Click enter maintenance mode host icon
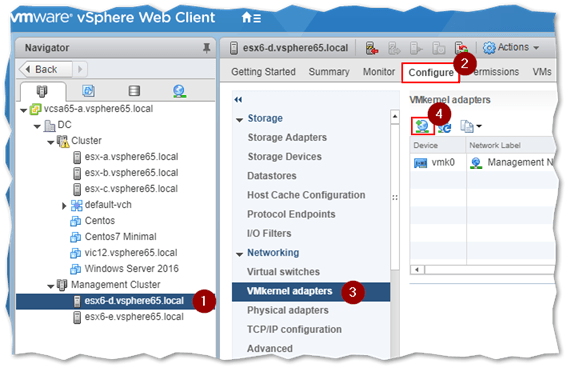Viewport: 567px width, 368px height. point(372,48)
